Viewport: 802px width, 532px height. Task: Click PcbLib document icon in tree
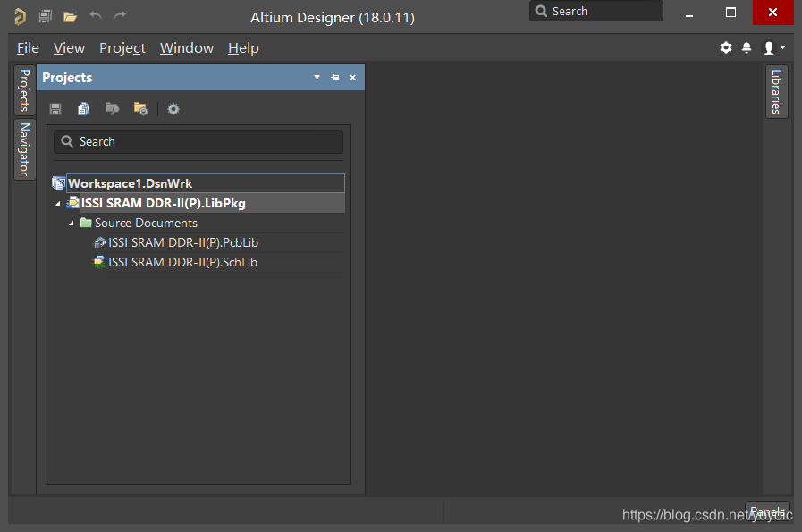99,242
